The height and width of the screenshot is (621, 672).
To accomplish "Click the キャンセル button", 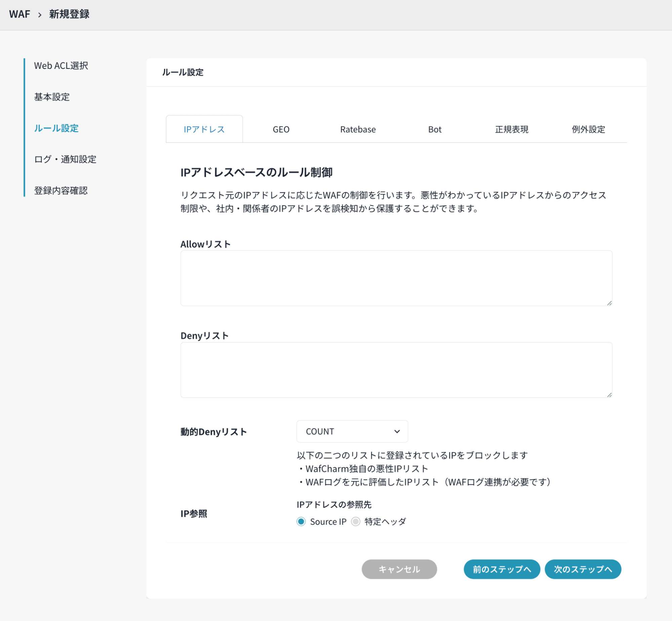I will 399,569.
